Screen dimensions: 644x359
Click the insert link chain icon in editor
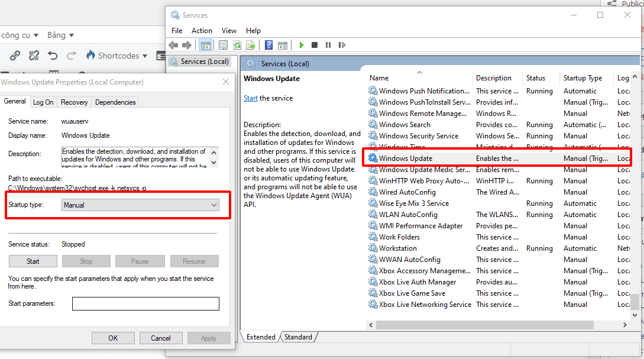pos(15,56)
